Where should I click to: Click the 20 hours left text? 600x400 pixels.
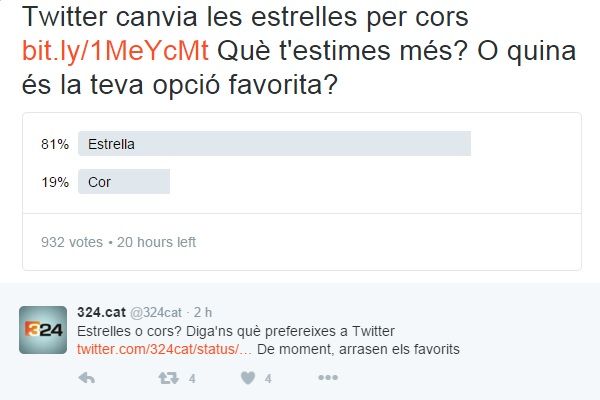(157, 242)
